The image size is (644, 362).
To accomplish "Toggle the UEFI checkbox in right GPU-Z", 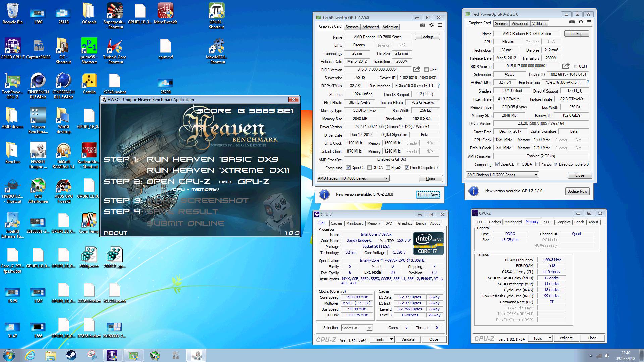I will pyautogui.click(x=576, y=66).
